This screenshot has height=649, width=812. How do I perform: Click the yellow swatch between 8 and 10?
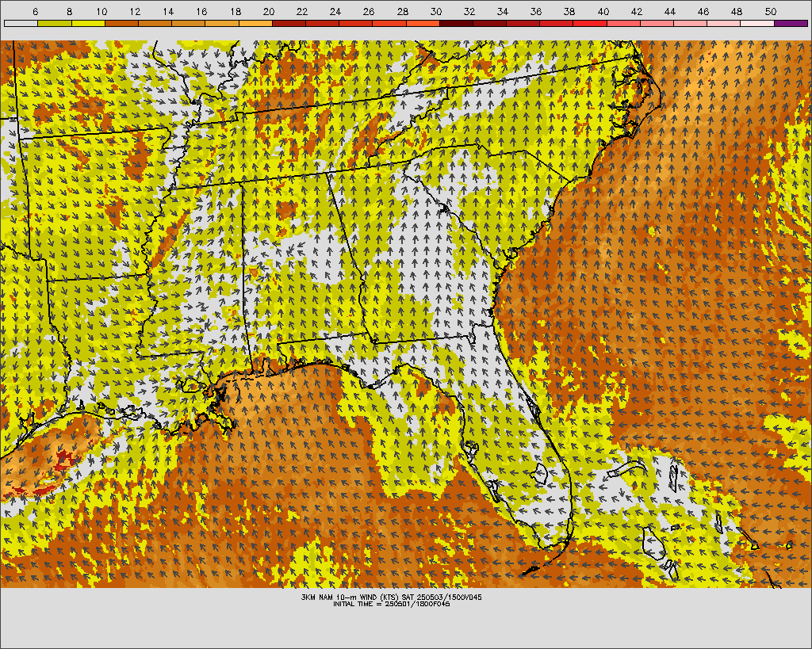[88, 23]
